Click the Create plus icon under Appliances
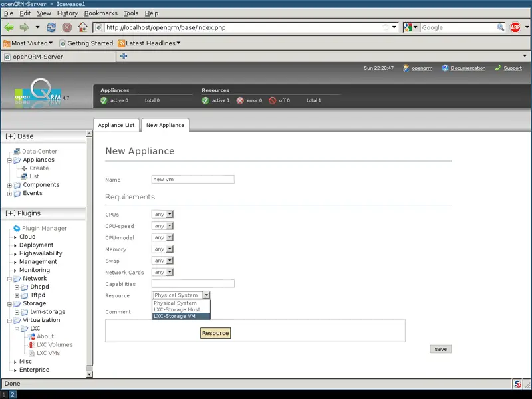The height and width of the screenshot is (399, 532). coord(24,168)
